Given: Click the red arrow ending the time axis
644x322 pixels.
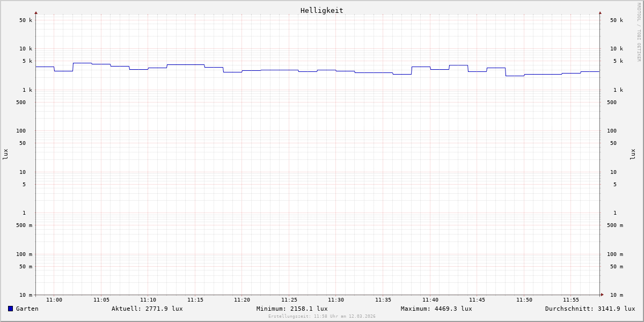Looking at the screenshot, I should pyautogui.click(x=602, y=295).
